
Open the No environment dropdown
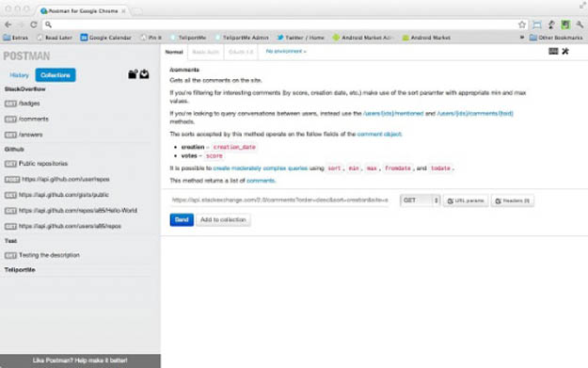point(286,51)
